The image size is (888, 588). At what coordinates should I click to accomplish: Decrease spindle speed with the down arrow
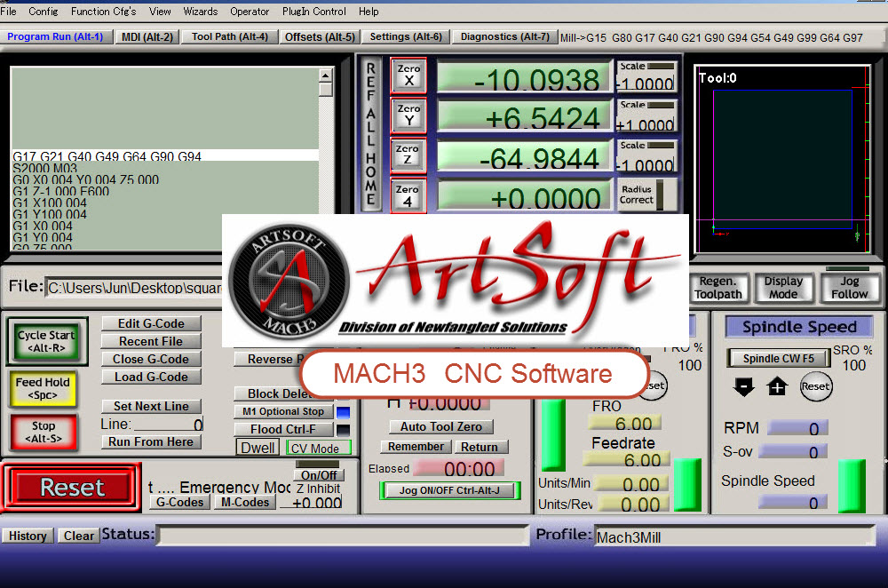pyautogui.click(x=743, y=387)
